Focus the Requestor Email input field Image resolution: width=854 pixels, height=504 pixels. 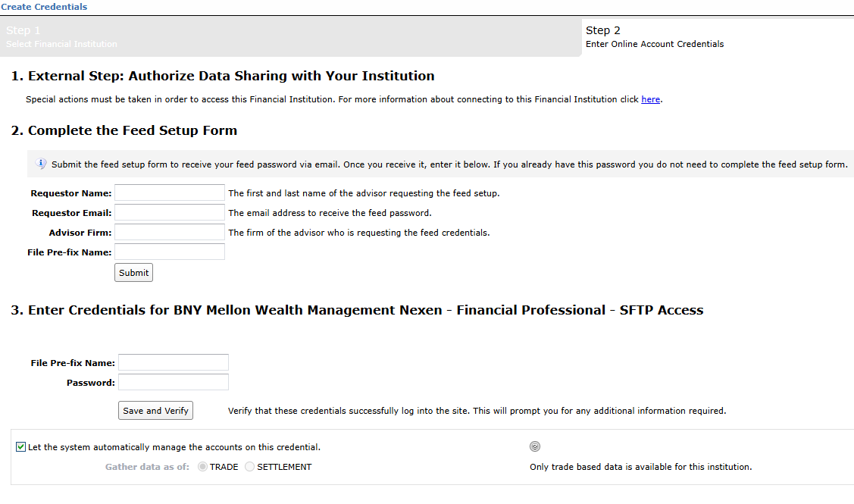tap(170, 212)
